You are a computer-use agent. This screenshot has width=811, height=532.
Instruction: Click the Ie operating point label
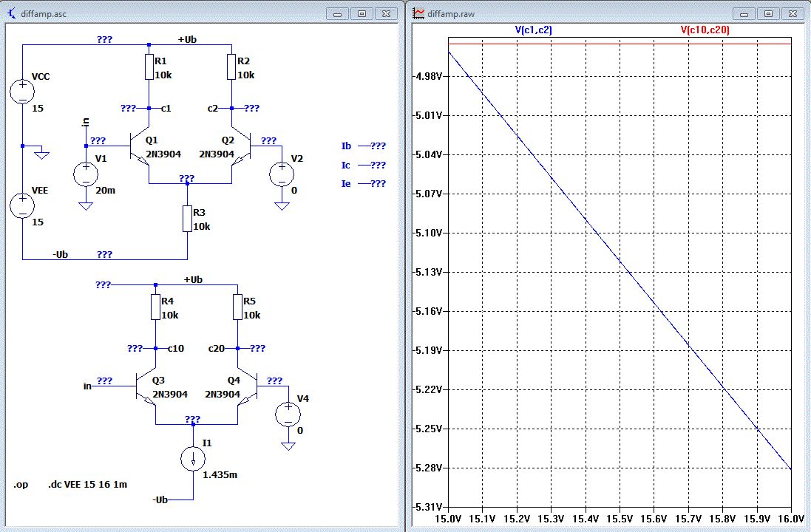click(x=346, y=183)
